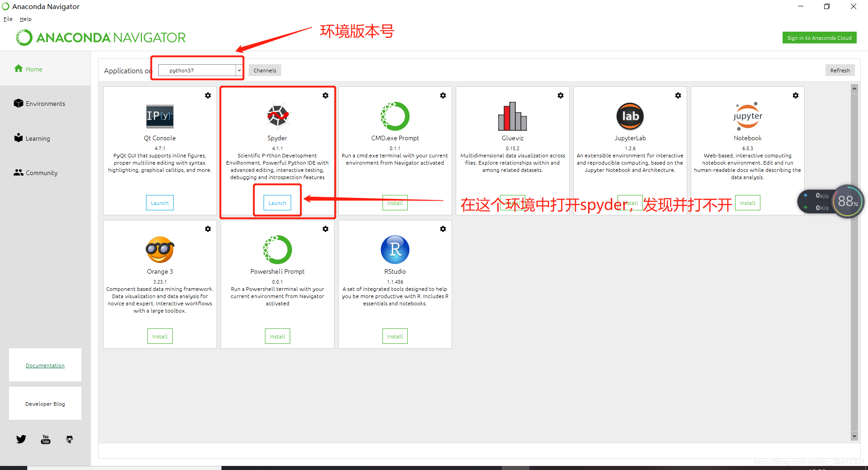Install Orange 3
868x470 pixels.
click(x=160, y=337)
